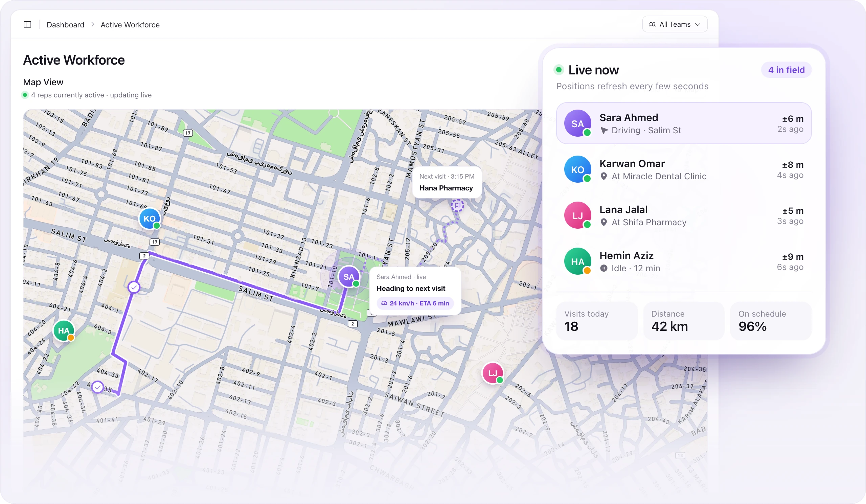Click Sara Ahmed SA avatar in list
866x504 pixels.
578,123
